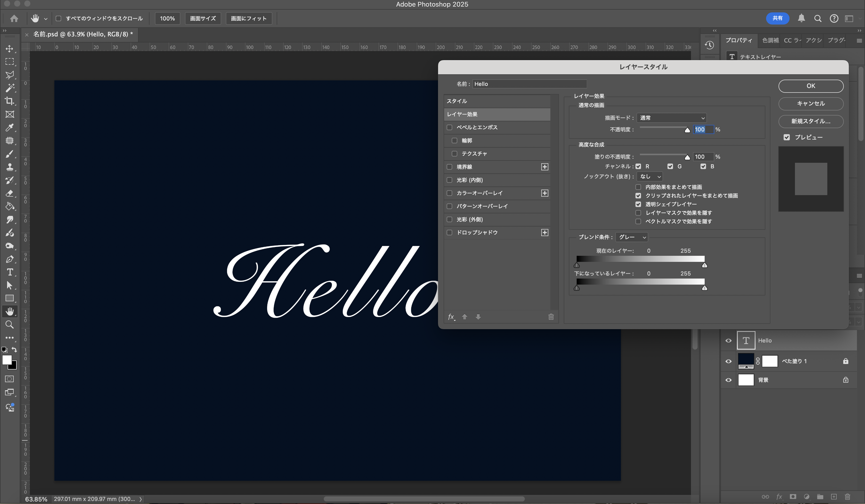Click the delete effect trash icon in dialog
The width and height of the screenshot is (865, 504).
tap(551, 317)
